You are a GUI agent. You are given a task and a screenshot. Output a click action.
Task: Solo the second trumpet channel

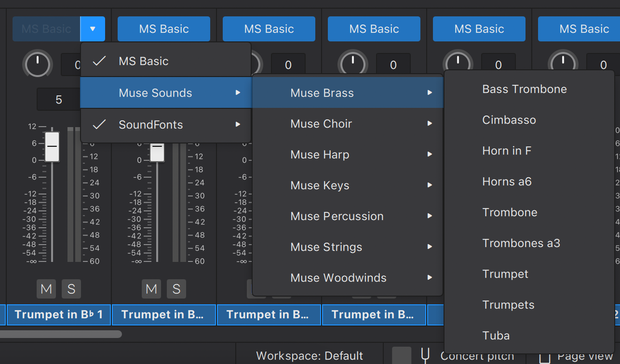176,289
